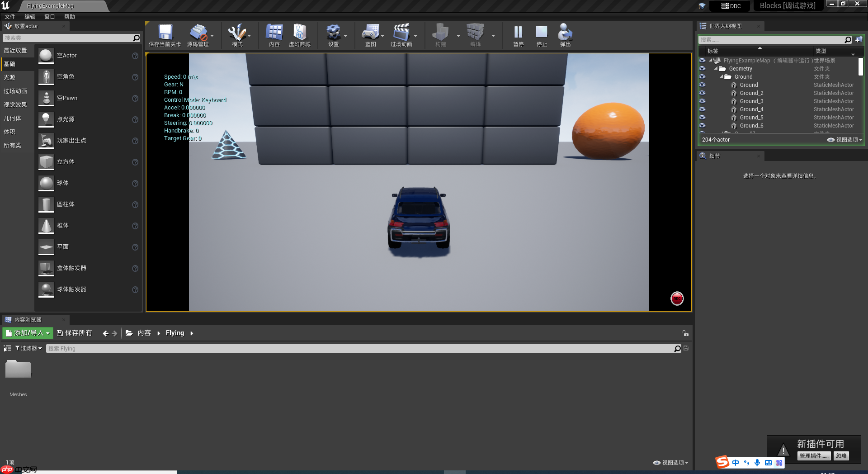Click the Sogou input method S icon
Viewport: 868px width, 474px height.
coord(722,462)
